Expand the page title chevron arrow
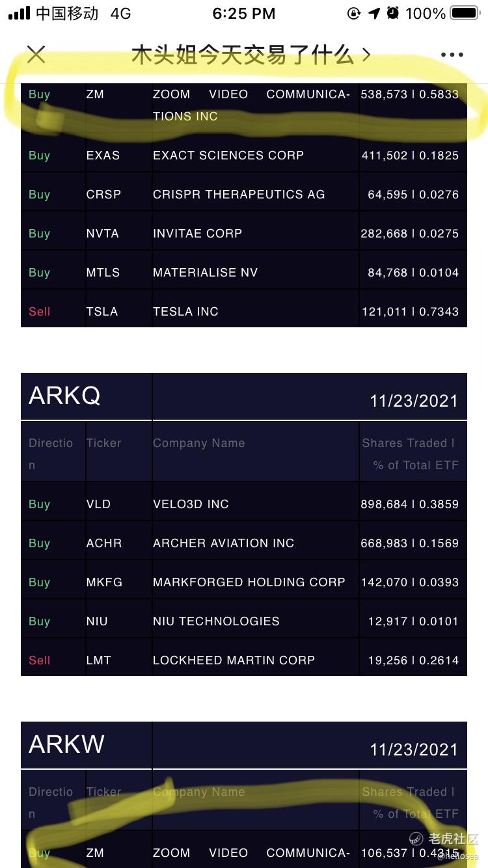Image resolution: width=488 pixels, height=868 pixels. point(366,55)
